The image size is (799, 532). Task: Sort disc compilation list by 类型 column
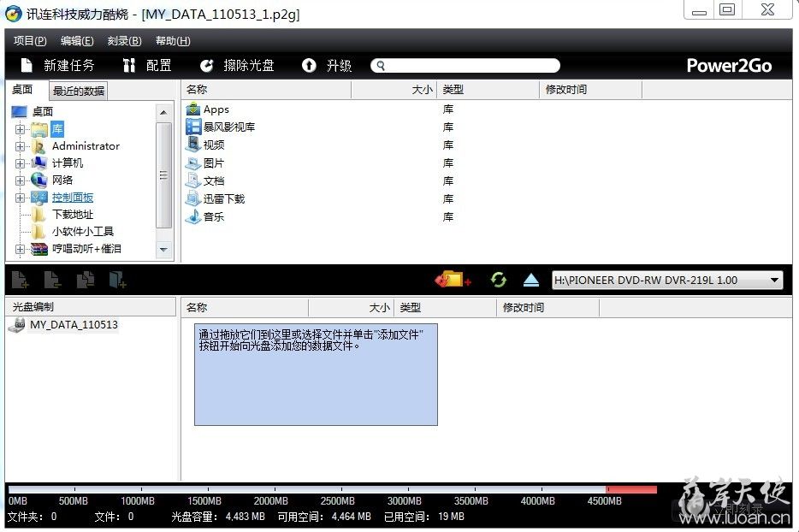[445, 308]
